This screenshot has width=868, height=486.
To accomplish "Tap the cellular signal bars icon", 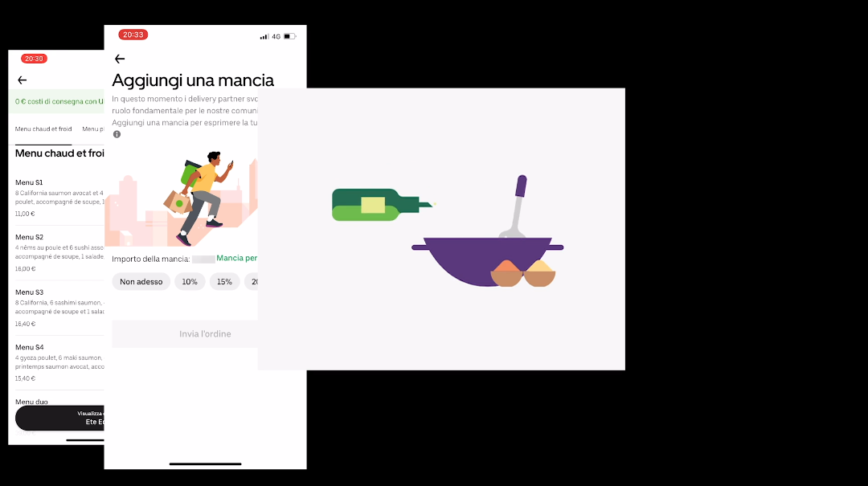I will point(264,36).
